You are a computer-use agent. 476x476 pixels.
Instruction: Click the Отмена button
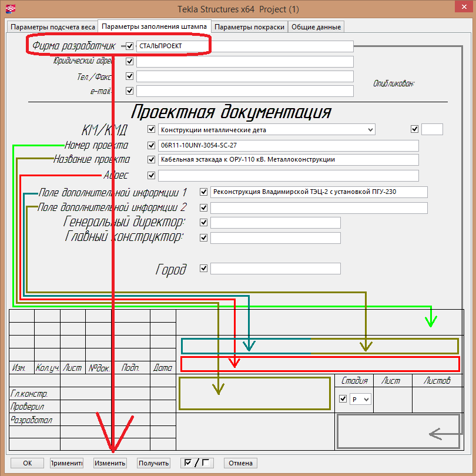241,463
